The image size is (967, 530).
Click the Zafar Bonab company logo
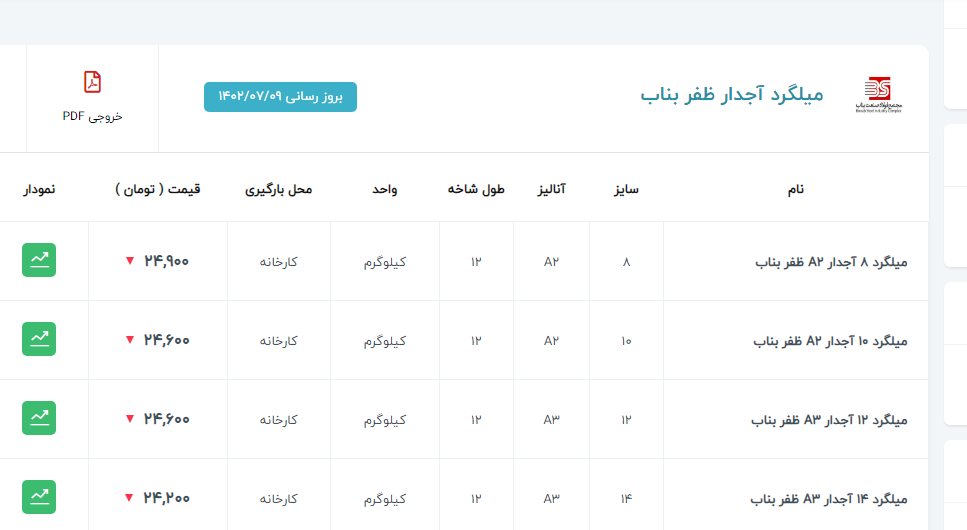point(878,95)
